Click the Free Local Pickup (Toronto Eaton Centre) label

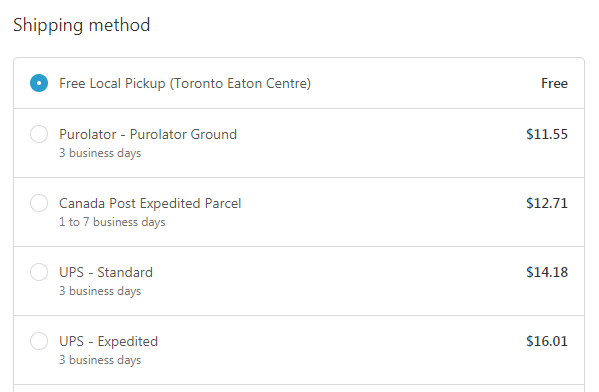(x=185, y=83)
